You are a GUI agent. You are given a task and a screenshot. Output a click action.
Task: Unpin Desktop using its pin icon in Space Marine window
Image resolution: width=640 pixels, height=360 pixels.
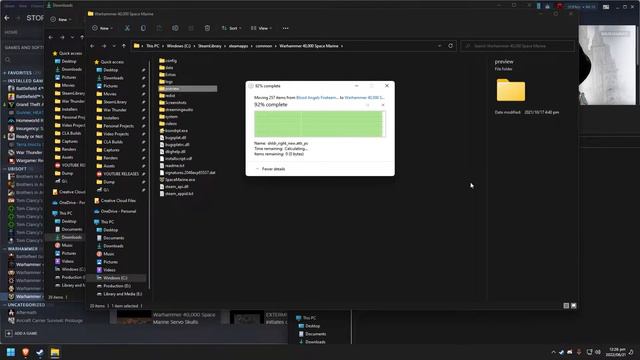144,70
